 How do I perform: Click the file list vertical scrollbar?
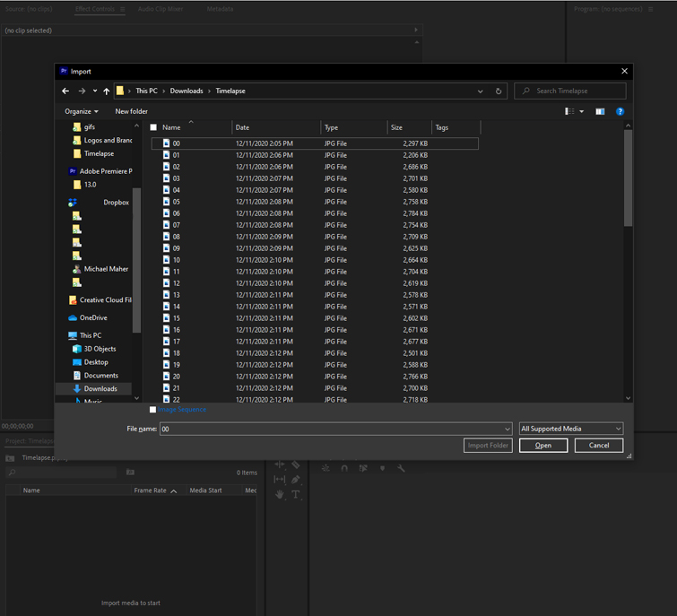coord(628,179)
